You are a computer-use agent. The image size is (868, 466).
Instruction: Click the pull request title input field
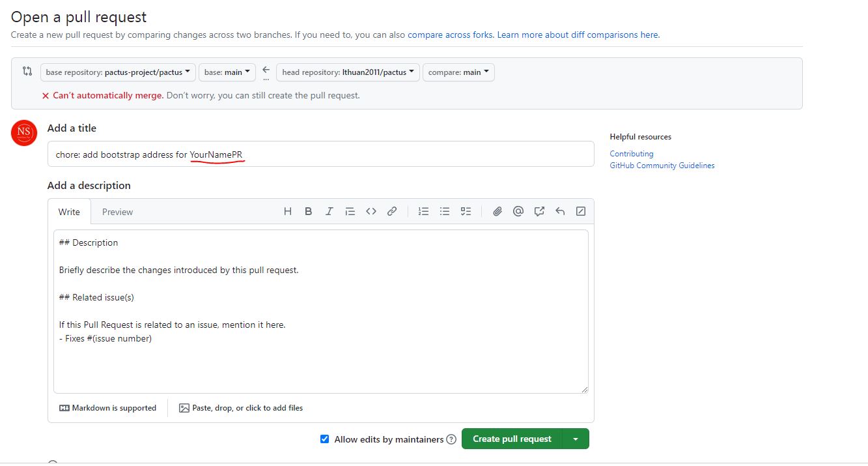tap(391, 154)
